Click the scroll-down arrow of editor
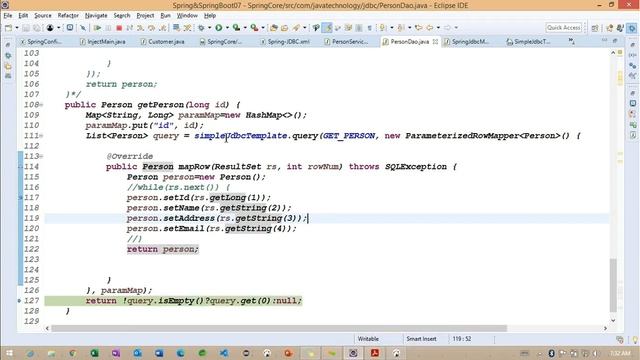Screen dimensions: 640x360 (613, 320)
